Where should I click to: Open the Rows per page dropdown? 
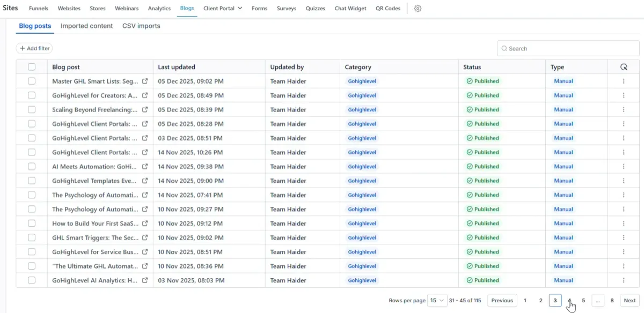point(437,301)
